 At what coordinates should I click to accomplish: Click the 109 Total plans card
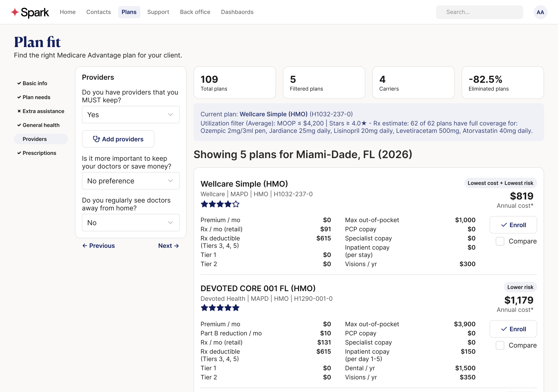point(235,83)
